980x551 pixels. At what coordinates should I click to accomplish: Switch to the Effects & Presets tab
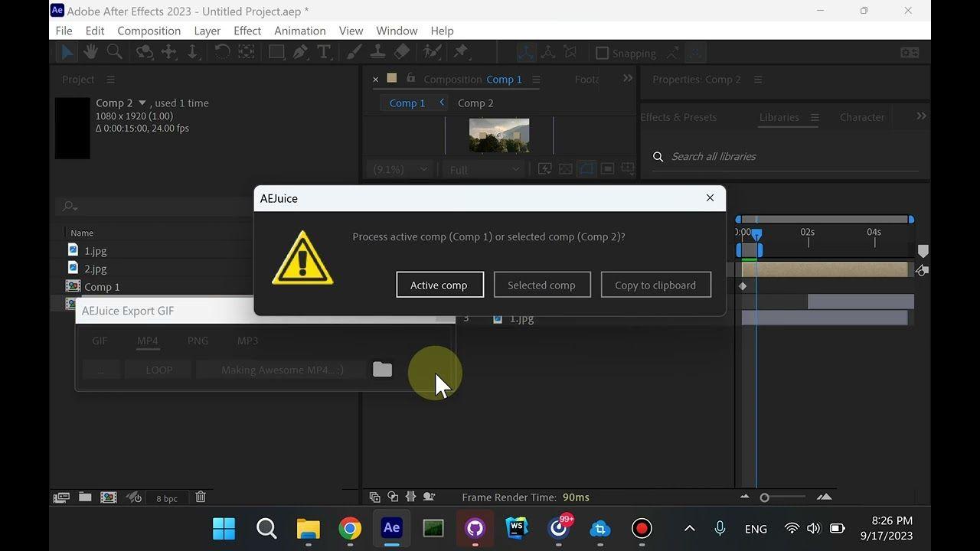(678, 117)
